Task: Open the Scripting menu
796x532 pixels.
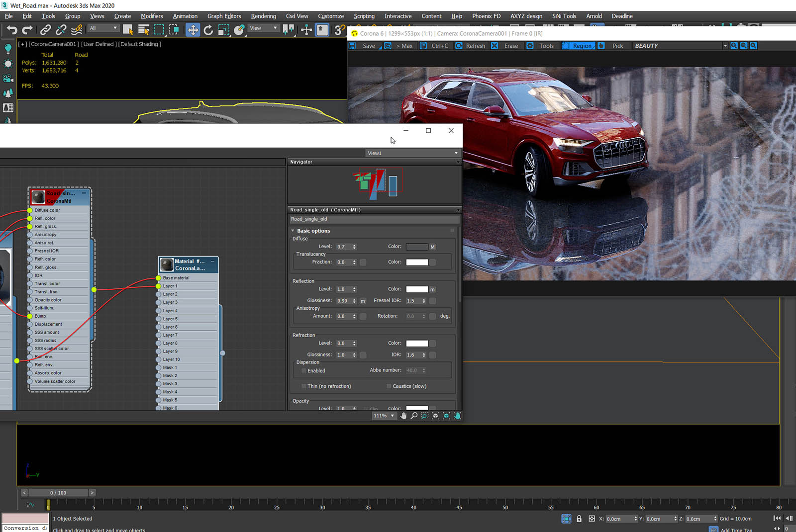Action: [x=364, y=16]
